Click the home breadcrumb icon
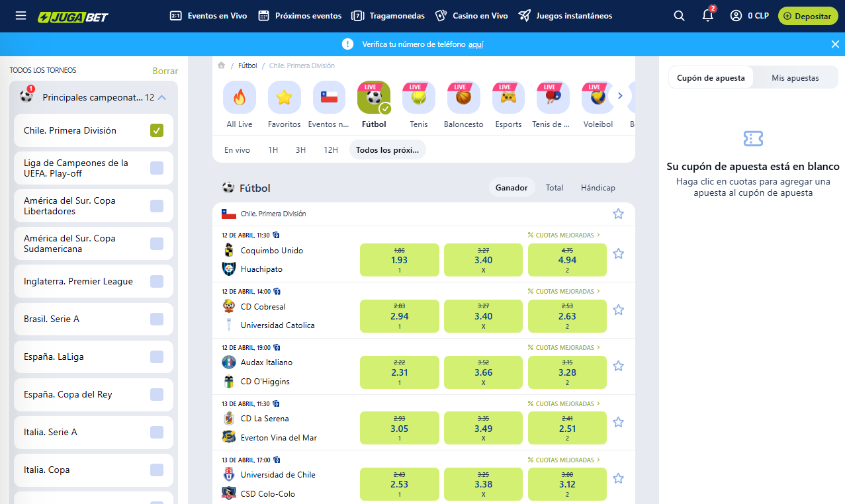845x504 pixels. (x=222, y=65)
